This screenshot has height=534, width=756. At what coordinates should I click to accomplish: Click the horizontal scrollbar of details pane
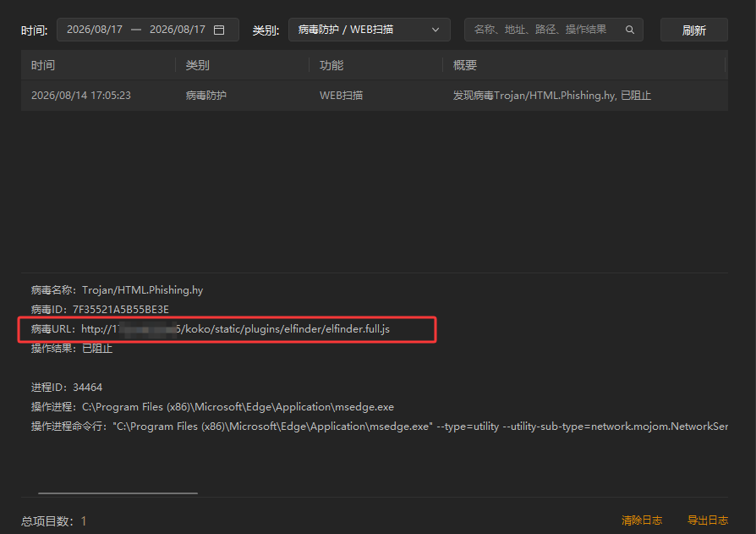pos(118,493)
